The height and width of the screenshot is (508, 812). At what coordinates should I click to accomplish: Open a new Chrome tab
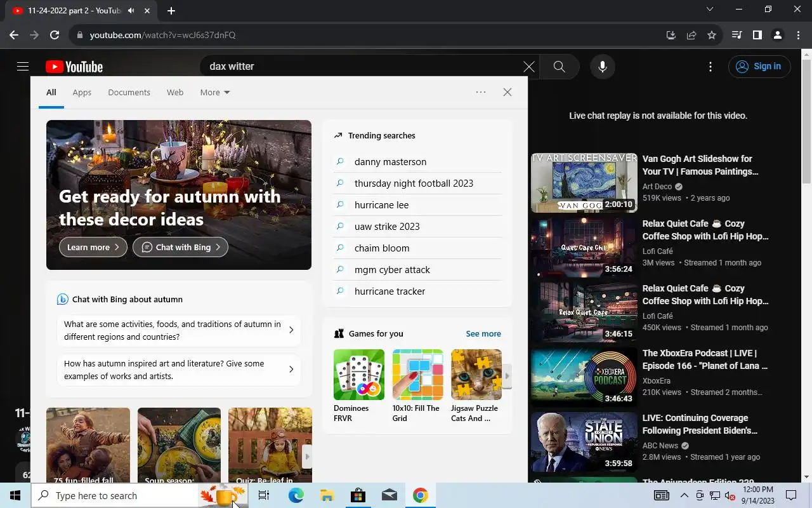coord(171,10)
